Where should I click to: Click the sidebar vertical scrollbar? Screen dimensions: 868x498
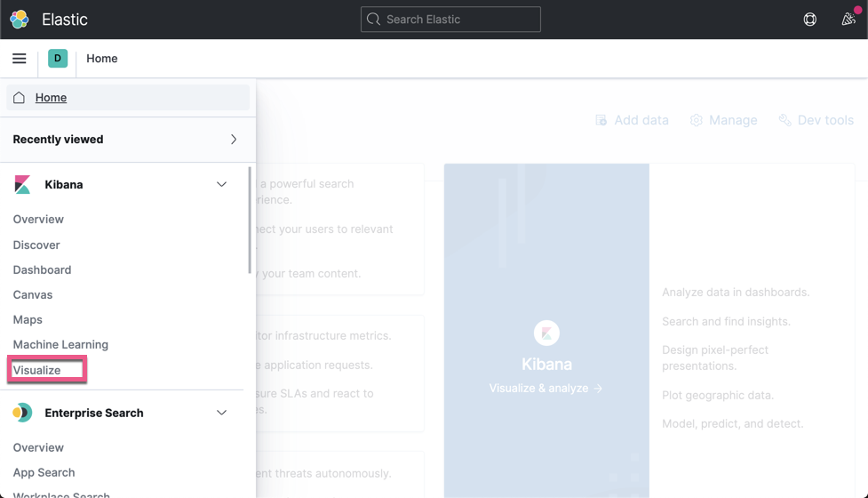[250, 221]
